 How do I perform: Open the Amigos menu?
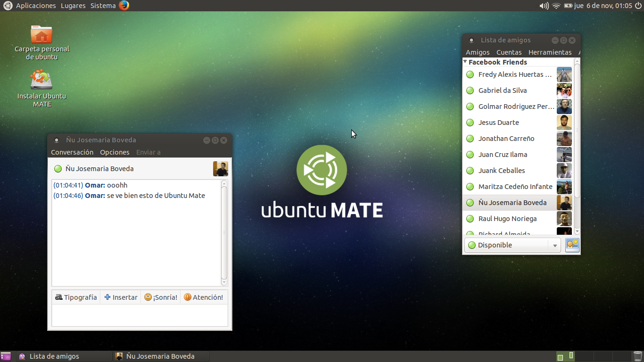[x=478, y=52]
